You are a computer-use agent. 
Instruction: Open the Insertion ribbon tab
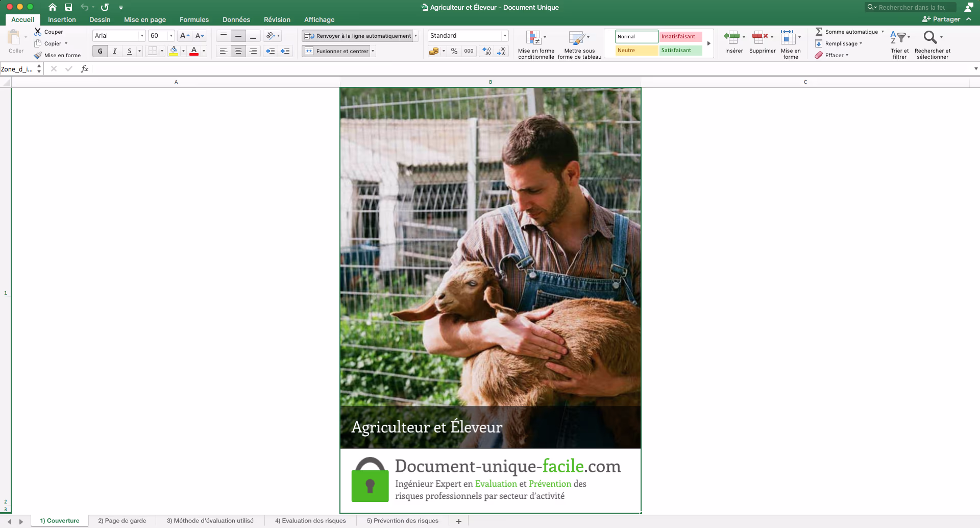click(x=62, y=19)
